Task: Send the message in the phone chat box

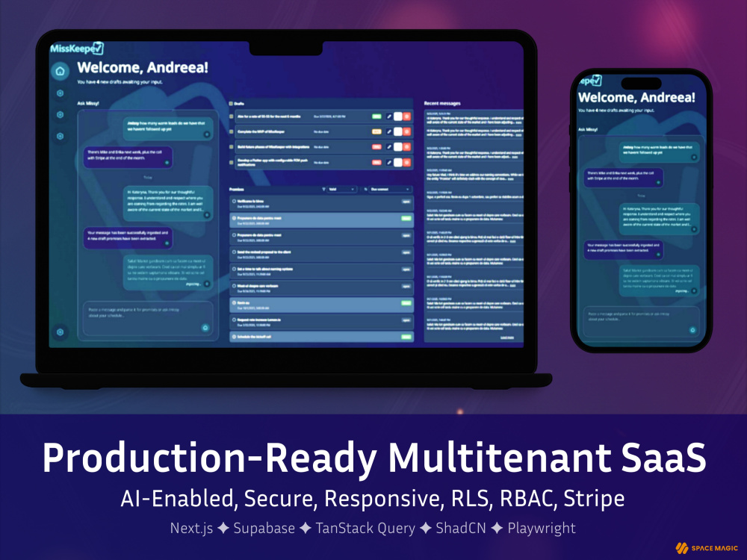Action: (692, 330)
